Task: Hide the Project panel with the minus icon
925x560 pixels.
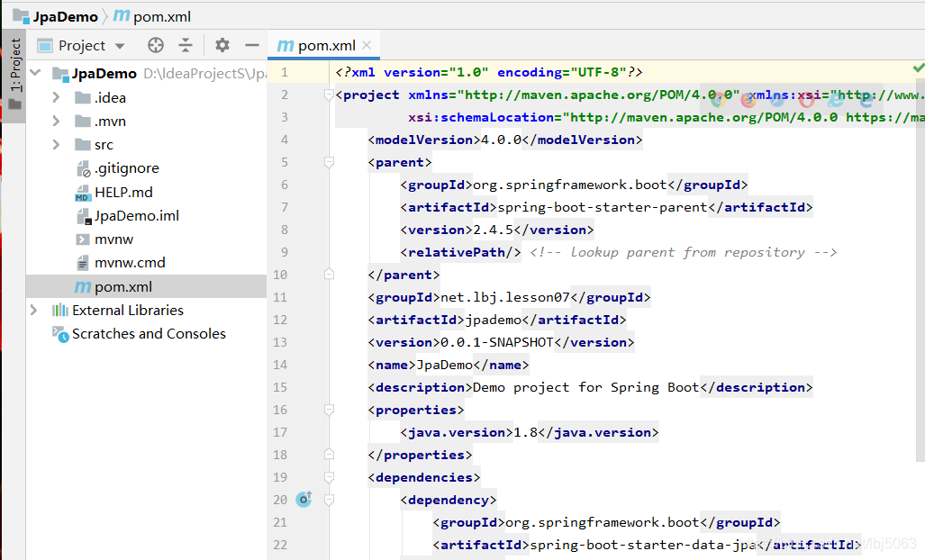Action: pyautogui.click(x=252, y=45)
